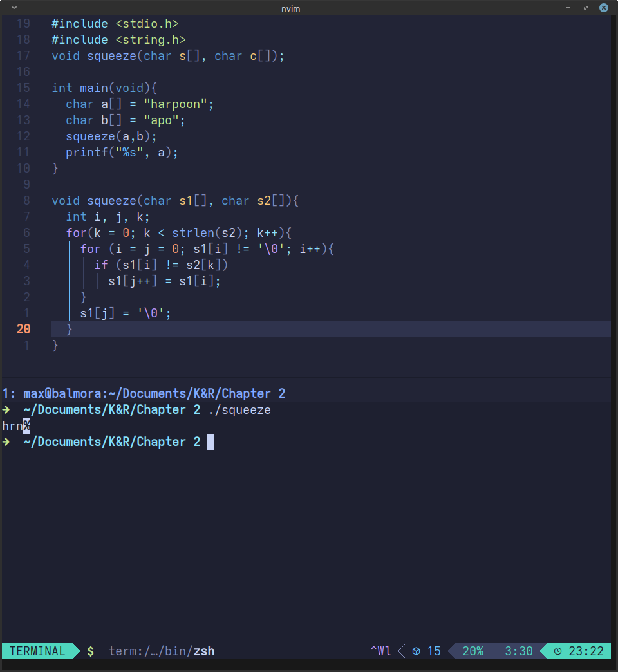Click the int main(void){ line
618x672 pixels.
click(x=104, y=88)
